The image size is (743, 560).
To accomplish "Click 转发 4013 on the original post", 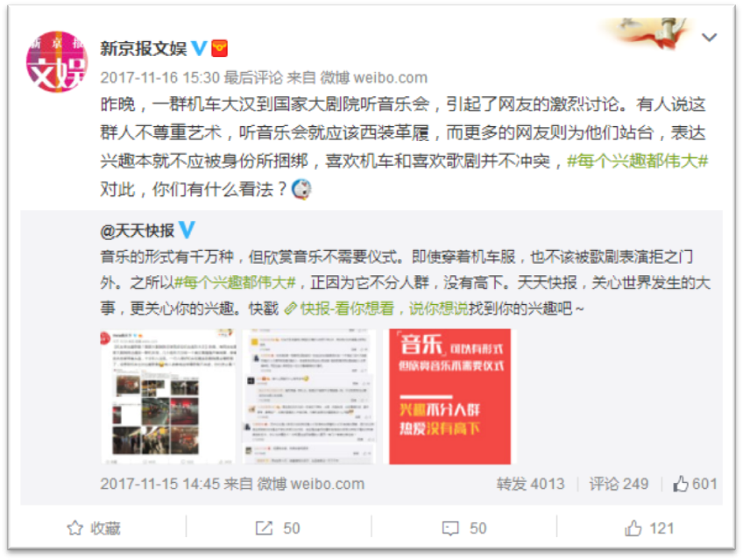I will (x=530, y=484).
